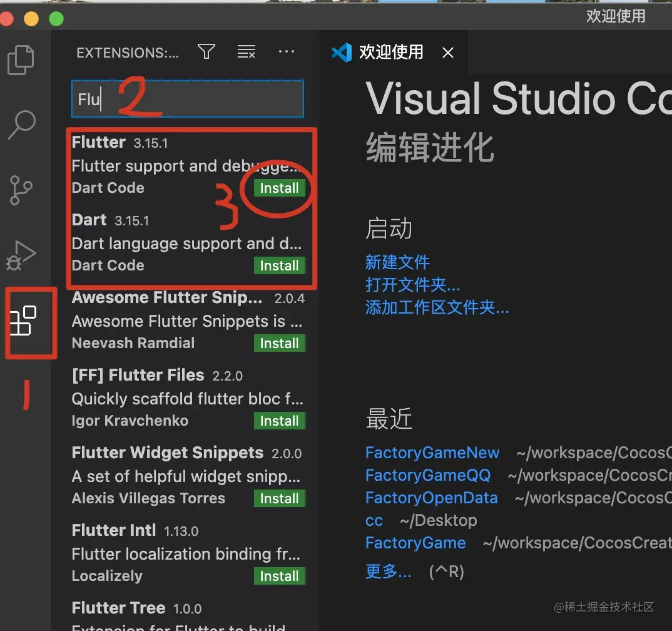
Task: Install Awesome Flutter Snippets extension
Action: coord(280,343)
